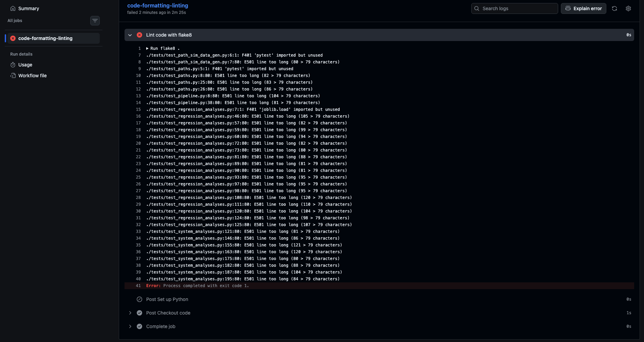Expand the Complete job step

coord(130,326)
